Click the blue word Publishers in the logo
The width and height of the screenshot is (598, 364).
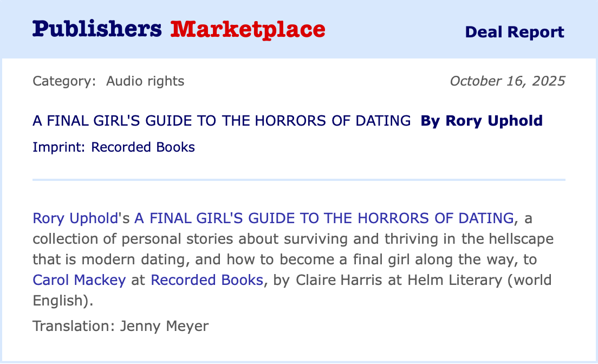97,29
